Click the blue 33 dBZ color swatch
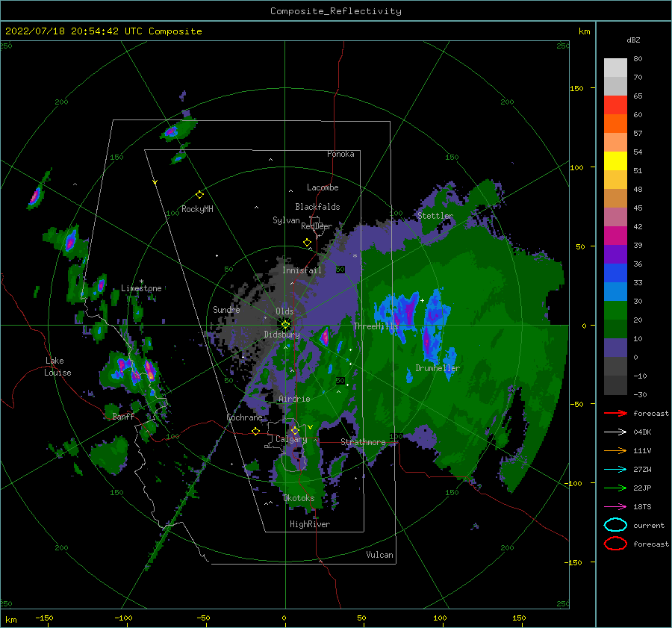Screen dimensions: 672x628 [615, 273]
